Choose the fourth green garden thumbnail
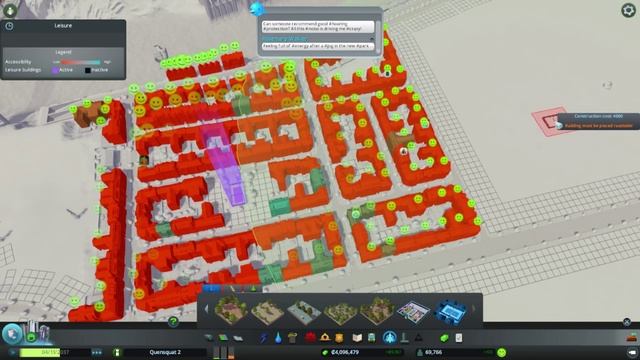The height and width of the screenshot is (360, 640). pos(340,312)
